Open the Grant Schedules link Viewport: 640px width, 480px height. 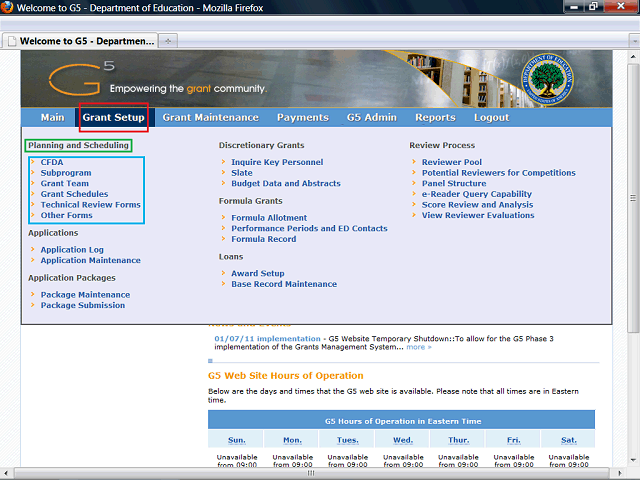click(x=74, y=194)
